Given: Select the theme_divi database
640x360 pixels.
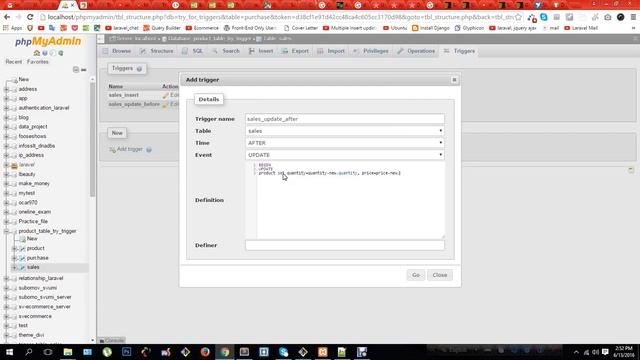Looking at the screenshot, I should point(31,335).
